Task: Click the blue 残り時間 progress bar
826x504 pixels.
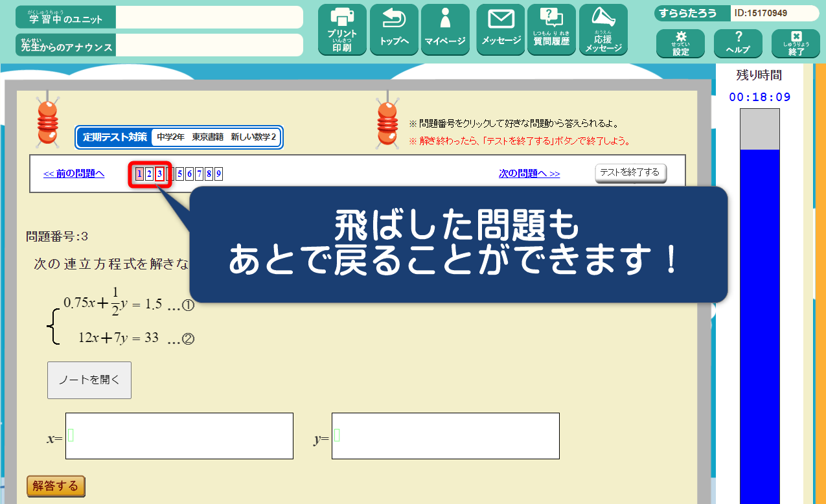Action: (760, 326)
